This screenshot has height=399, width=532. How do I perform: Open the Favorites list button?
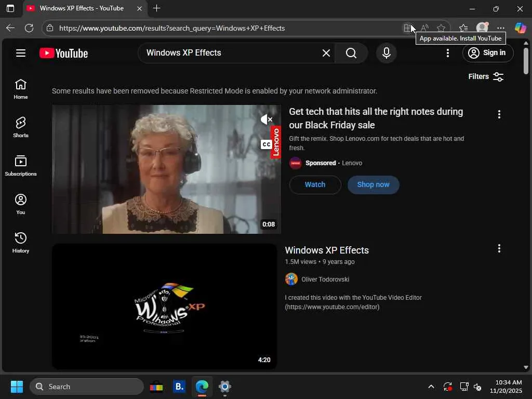463,28
